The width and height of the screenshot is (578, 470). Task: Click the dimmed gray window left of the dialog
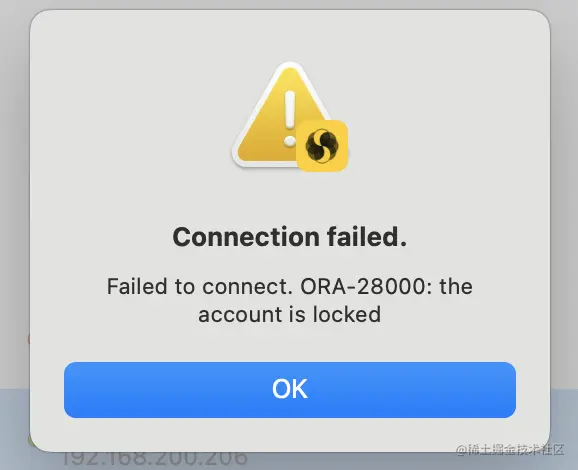click(14, 184)
